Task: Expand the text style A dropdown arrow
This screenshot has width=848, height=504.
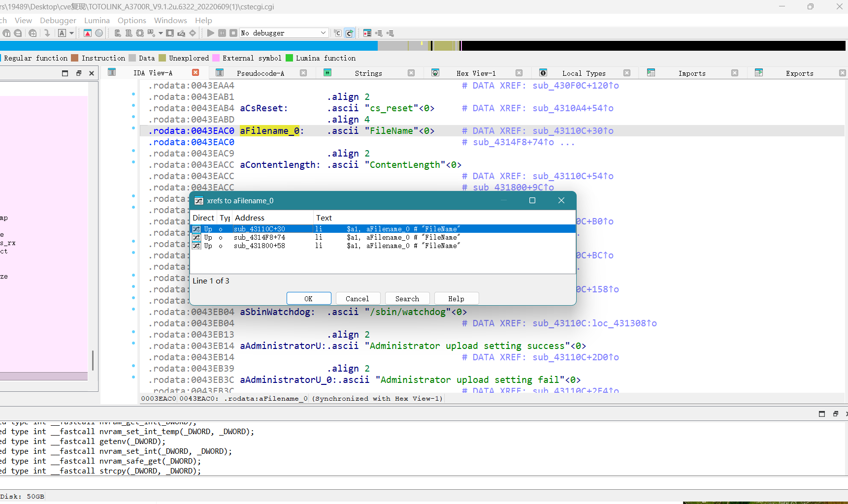Action: (72, 33)
